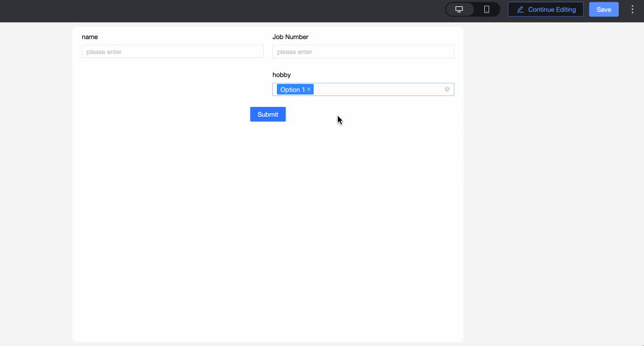Switch to desktop preview mode

tap(459, 9)
